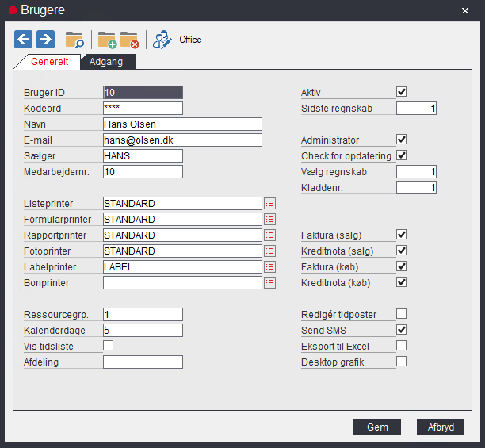Open printer list for Bonprinter
The height and width of the screenshot is (448, 485).
[270, 283]
